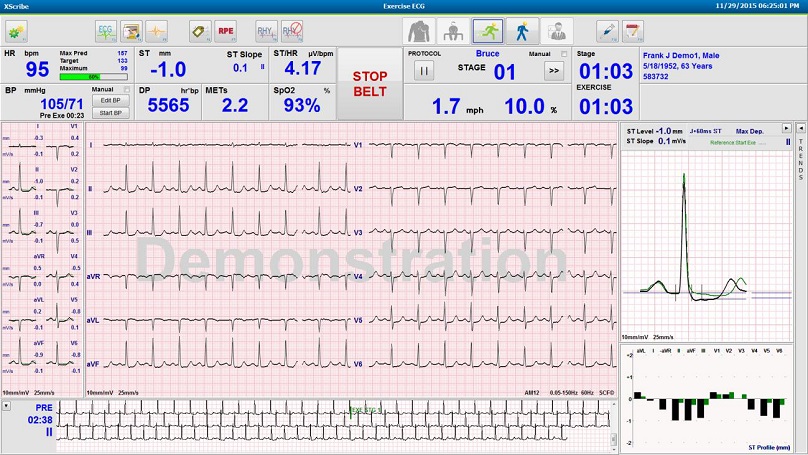Pause the protocol stage
This screenshot has width=808, height=455.
(x=423, y=71)
